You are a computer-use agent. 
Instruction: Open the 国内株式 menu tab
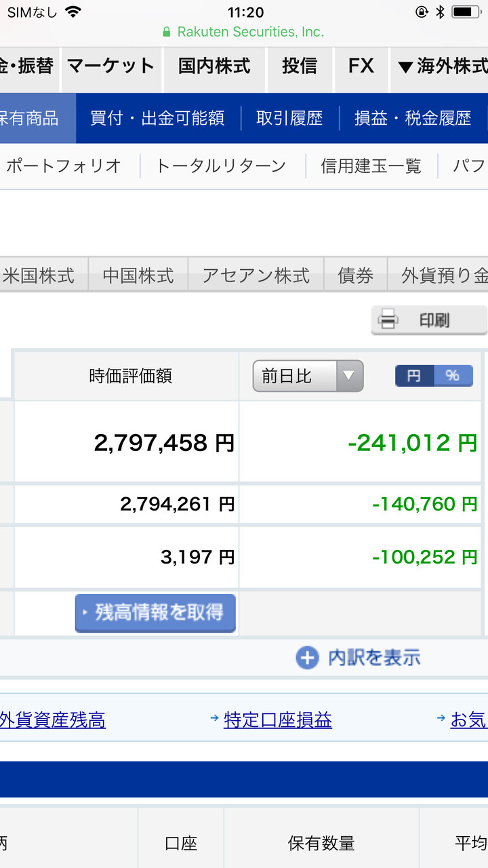214,66
